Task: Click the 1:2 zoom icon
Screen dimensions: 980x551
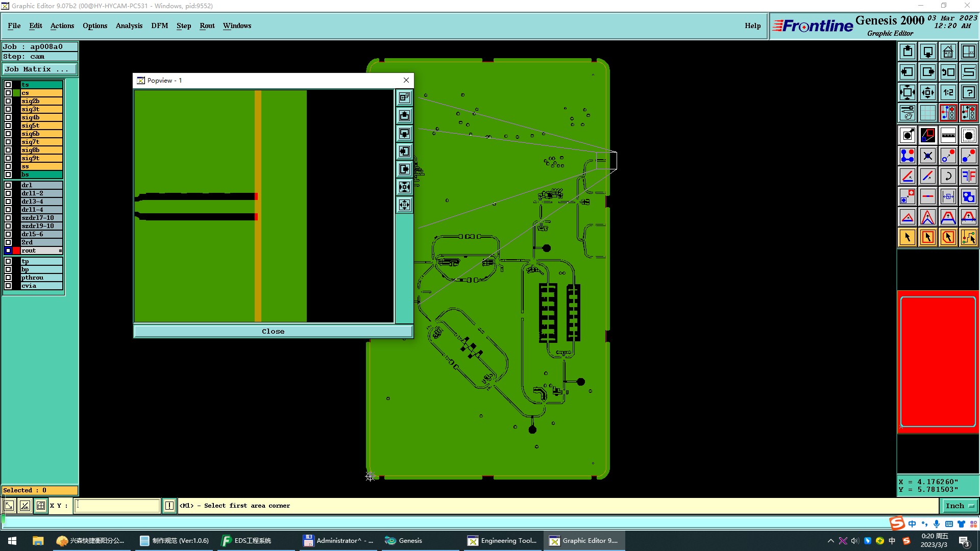Action: tap(948, 92)
